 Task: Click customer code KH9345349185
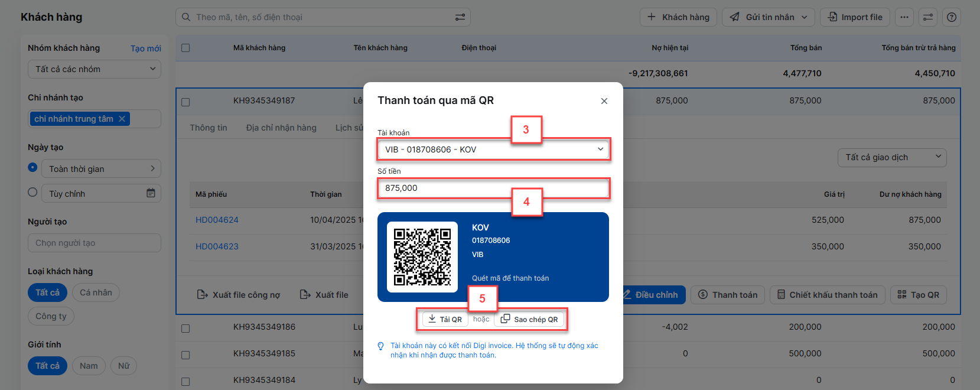tap(264, 353)
